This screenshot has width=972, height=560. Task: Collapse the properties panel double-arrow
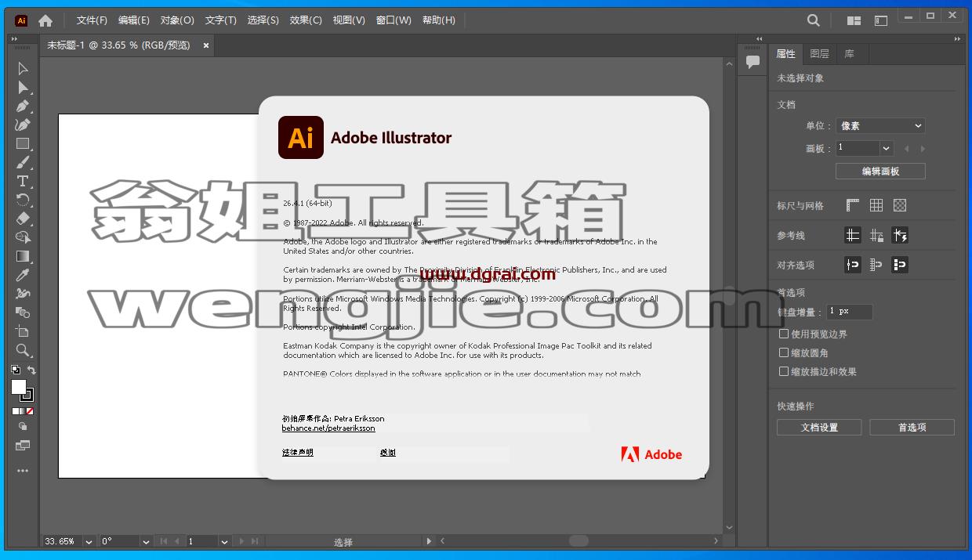958,38
